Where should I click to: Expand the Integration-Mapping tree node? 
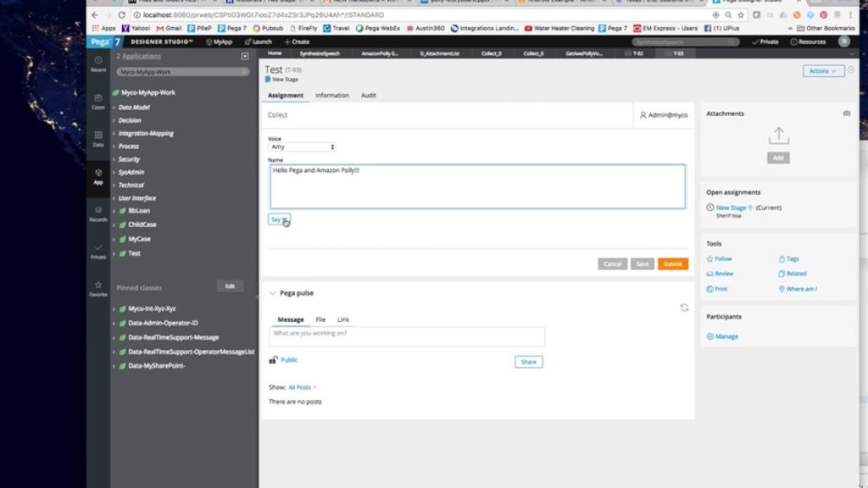pyautogui.click(x=114, y=134)
